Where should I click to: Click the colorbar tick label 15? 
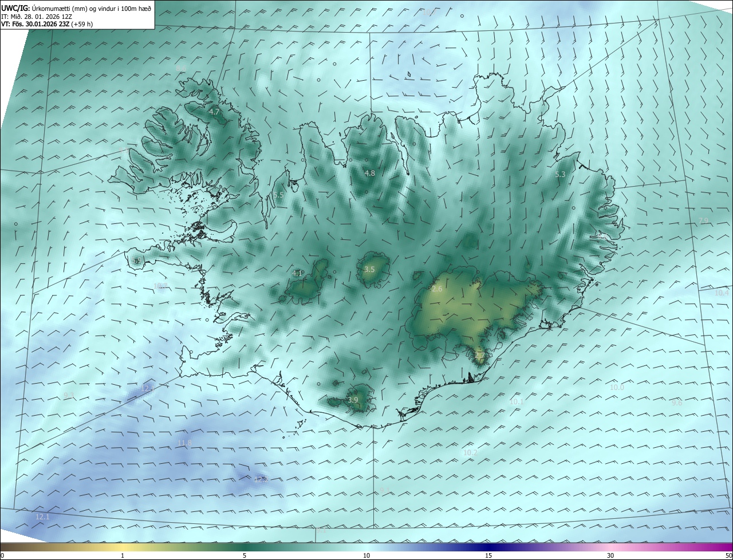[488, 555]
